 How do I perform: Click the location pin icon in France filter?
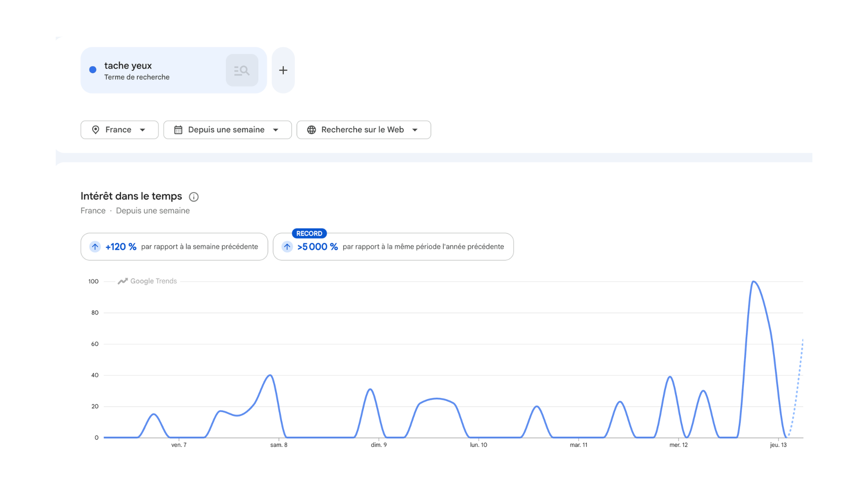[95, 130]
